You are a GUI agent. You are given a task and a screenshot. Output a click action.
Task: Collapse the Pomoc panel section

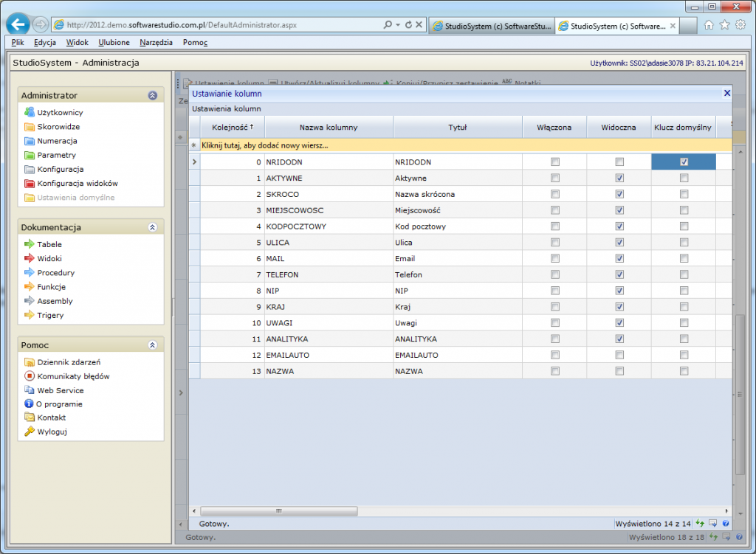pos(152,345)
